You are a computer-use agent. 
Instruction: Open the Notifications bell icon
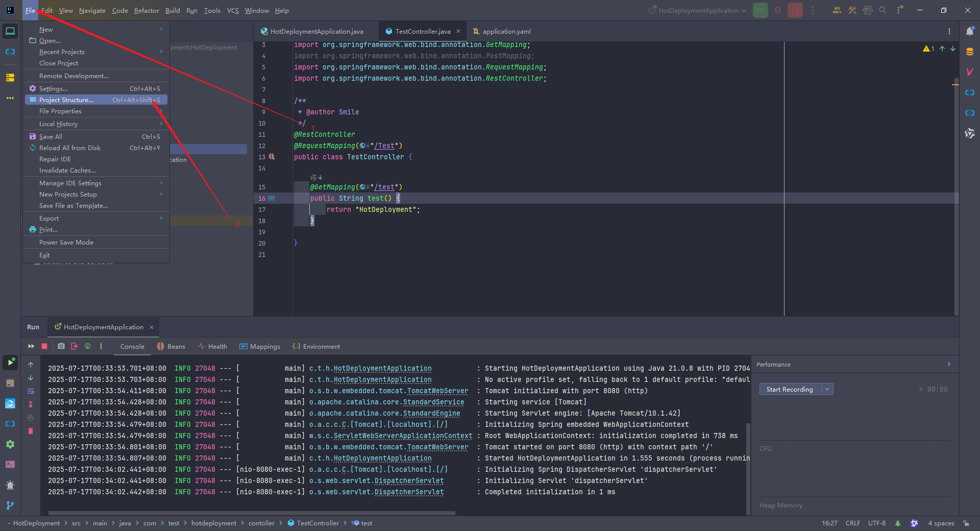pos(970,31)
